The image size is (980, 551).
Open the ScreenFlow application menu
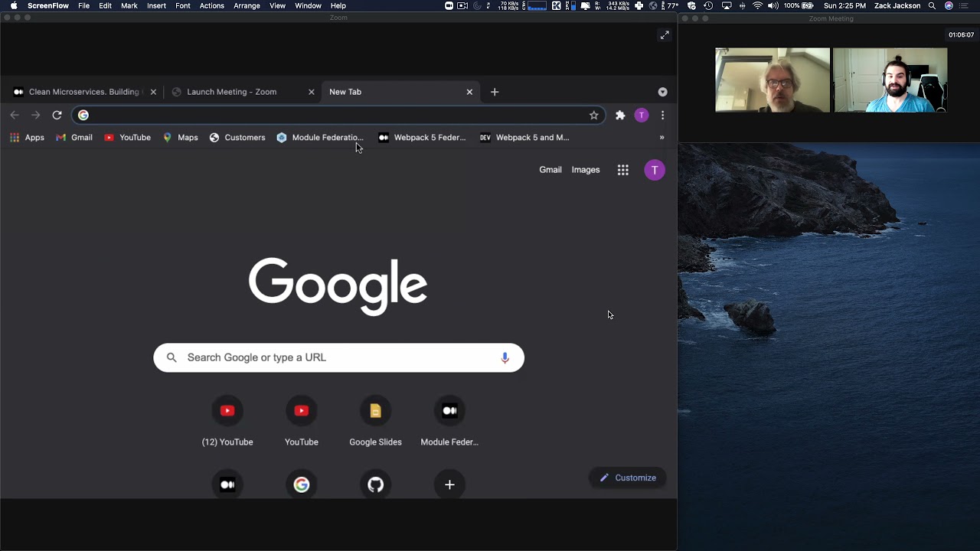click(x=48, y=5)
